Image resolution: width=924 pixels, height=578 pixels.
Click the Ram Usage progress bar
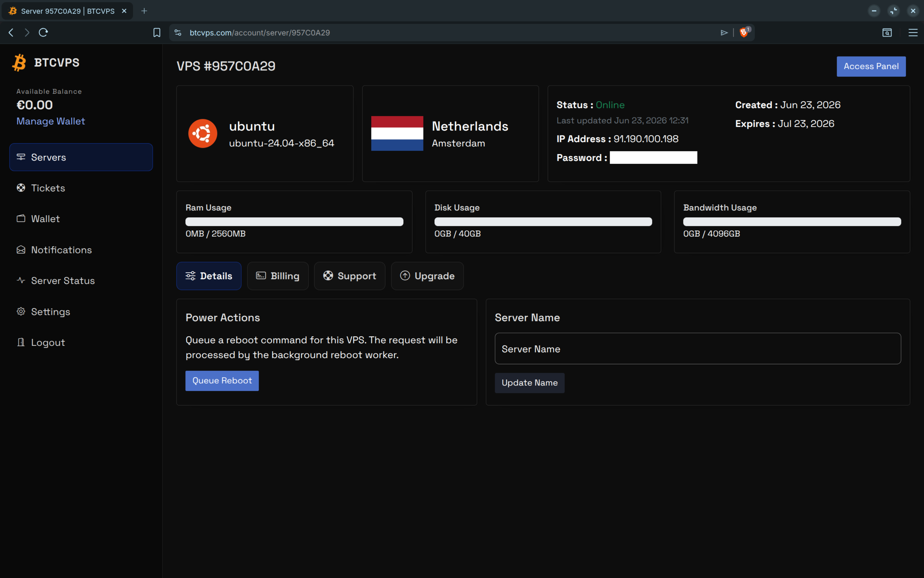[x=294, y=222]
